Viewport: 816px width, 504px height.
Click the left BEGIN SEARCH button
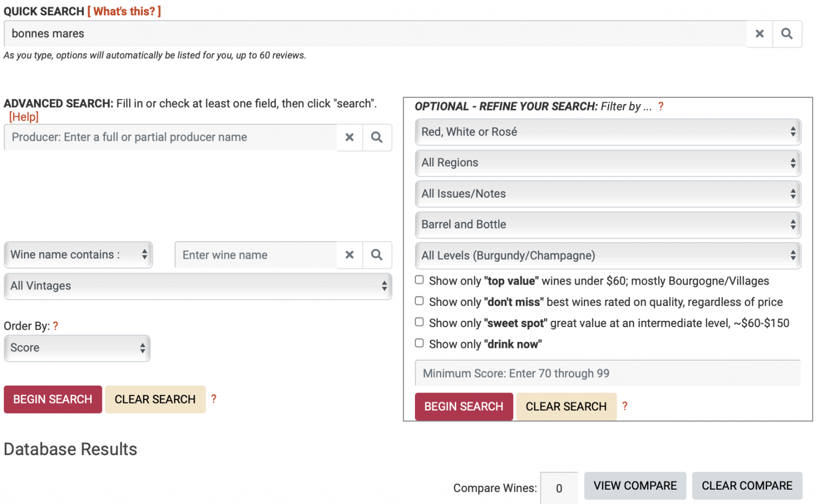[x=53, y=399]
